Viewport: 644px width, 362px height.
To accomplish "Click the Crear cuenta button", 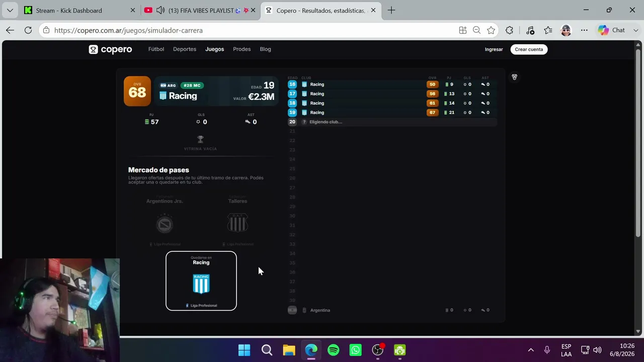I will tap(529, 49).
